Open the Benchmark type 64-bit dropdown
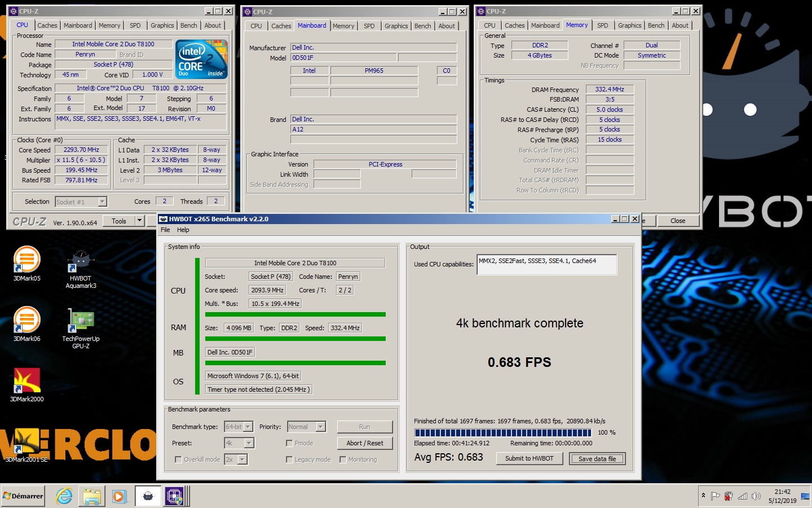The height and width of the screenshot is (508, 812). (248, 427)
